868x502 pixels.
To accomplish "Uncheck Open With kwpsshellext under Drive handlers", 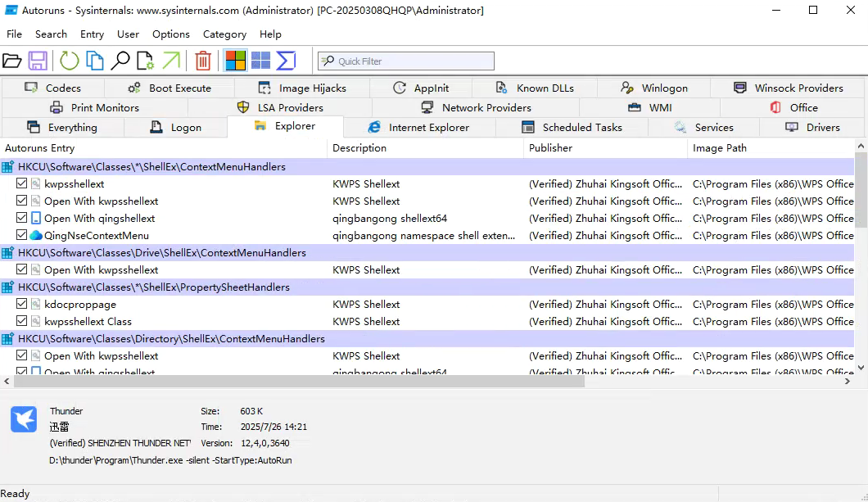I will pos(21,269).
